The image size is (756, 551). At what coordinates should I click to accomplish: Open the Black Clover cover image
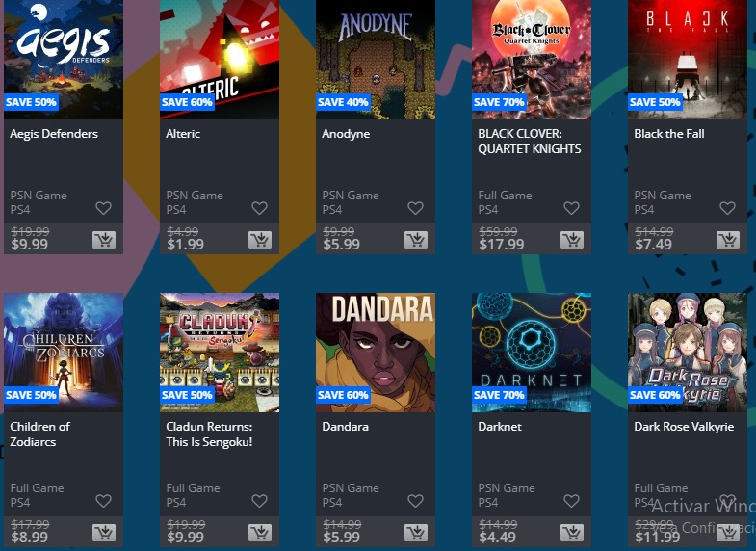[x=532, y=60]
